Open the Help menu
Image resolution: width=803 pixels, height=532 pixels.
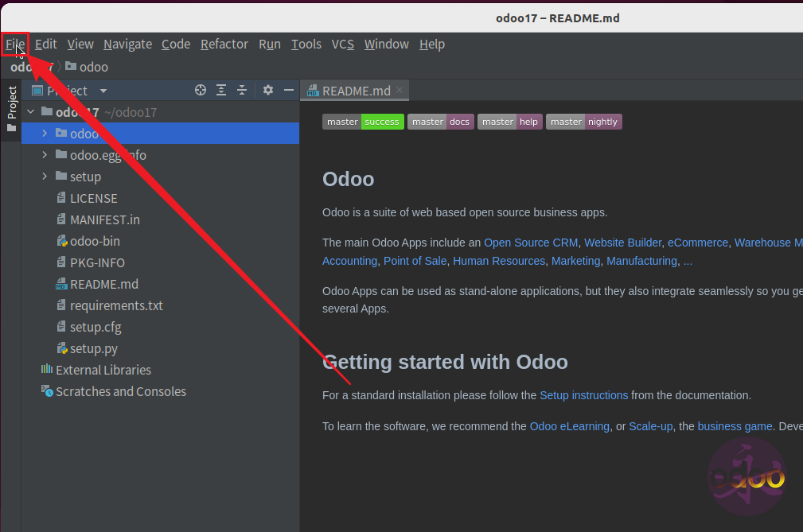pos(431,45)
